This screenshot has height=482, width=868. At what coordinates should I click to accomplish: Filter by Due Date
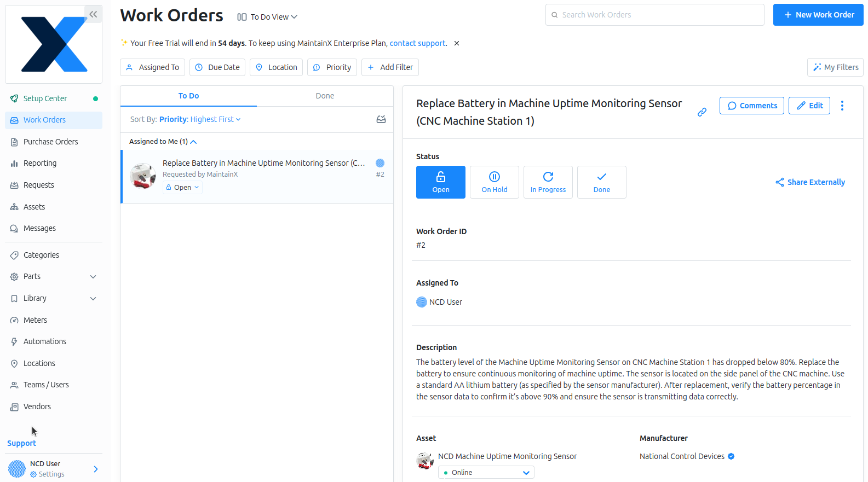217,67
